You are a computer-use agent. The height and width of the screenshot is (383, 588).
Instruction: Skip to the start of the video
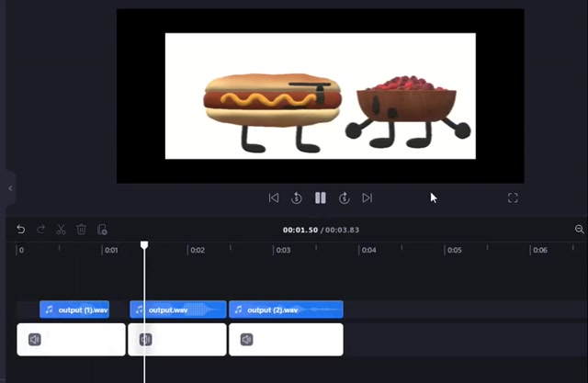pos(274,197)
